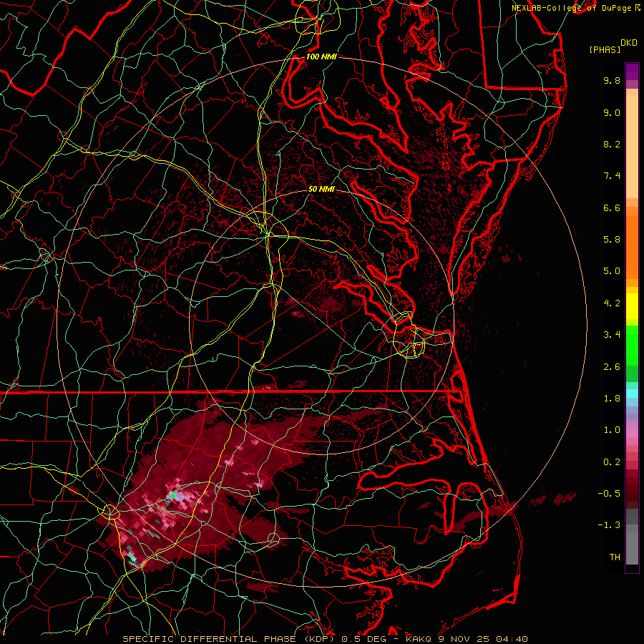Screen dimensions: 644x644
Task: Click the 100 NMI range ring label
Action: tap(321, 57)
